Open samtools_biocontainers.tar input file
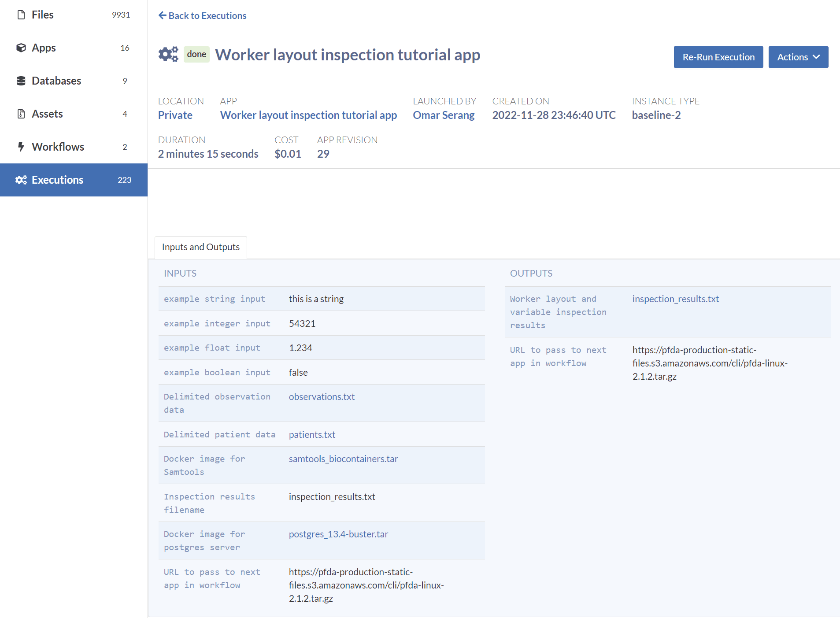Screen dimensions: 840x618 [x=343, y=459]
